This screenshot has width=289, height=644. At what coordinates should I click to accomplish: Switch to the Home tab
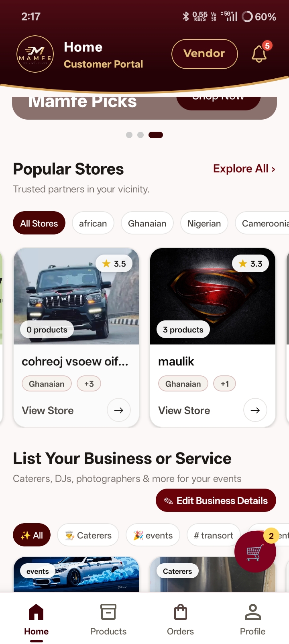coord(36,620)
